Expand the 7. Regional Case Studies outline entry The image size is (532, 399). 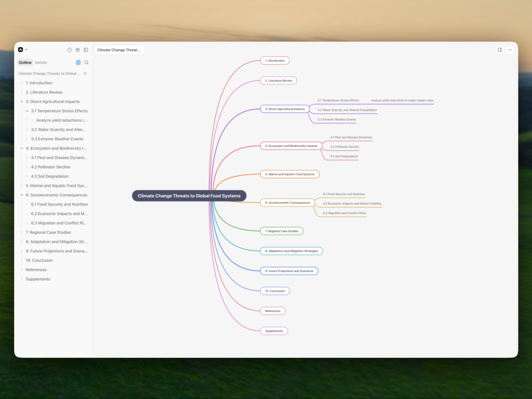pyautogui.click(x=22, y=232)
